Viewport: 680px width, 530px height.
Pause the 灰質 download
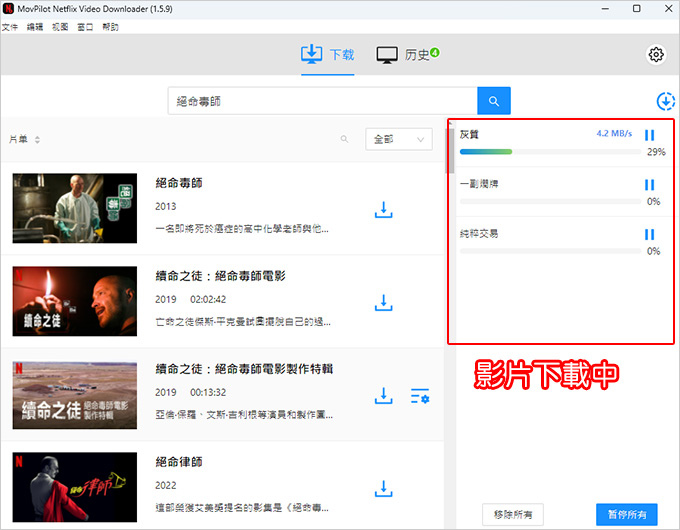(x=649, y=135)
